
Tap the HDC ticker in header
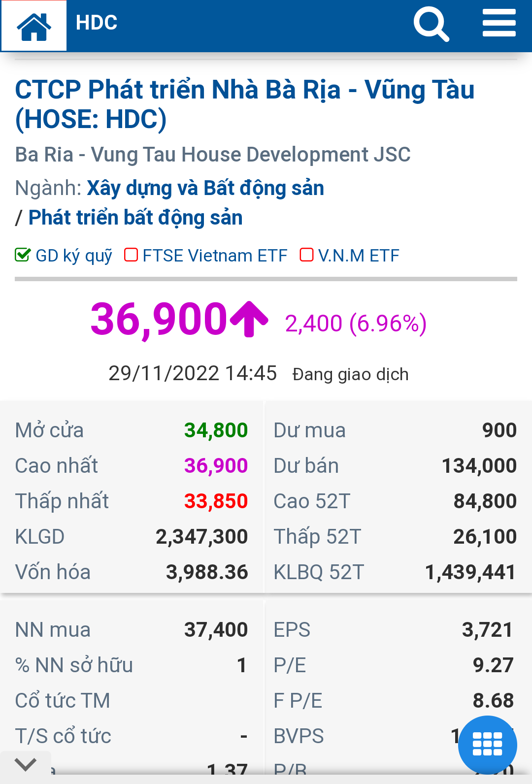click(97, 23)
